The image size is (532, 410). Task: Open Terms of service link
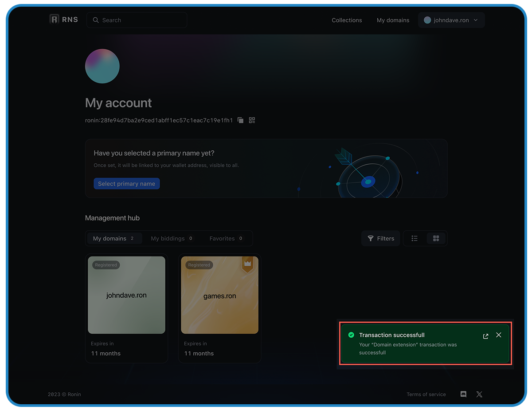426,394
